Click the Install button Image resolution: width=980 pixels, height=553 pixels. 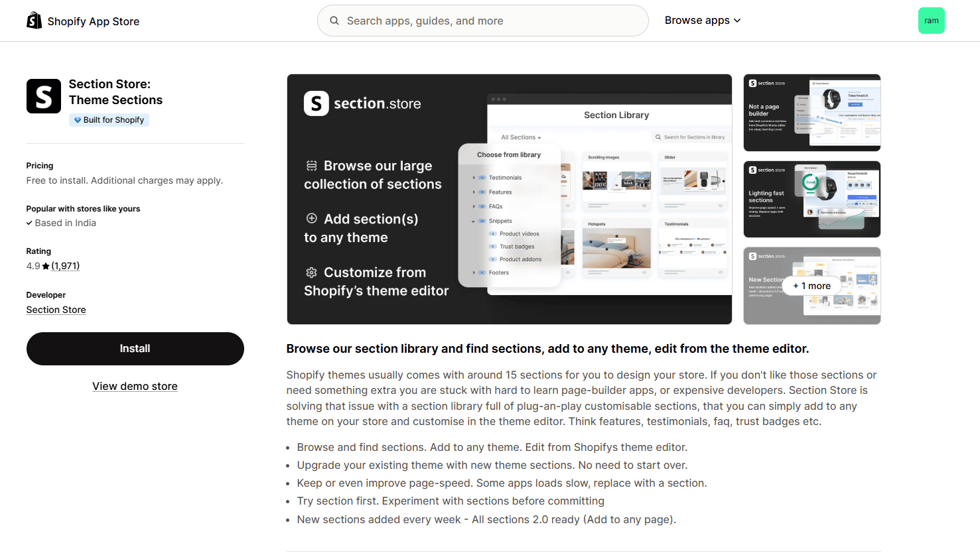click(135, 349)
